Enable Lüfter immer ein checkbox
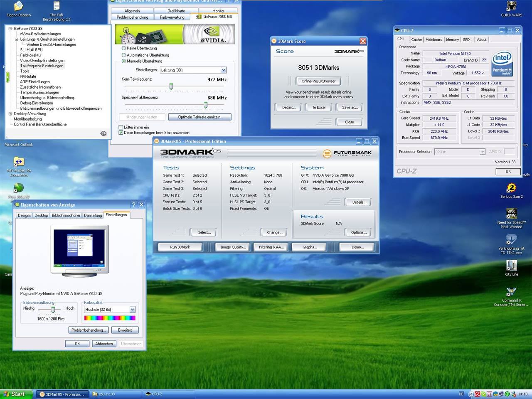532x399 pixels. click(x=121, y=127)
